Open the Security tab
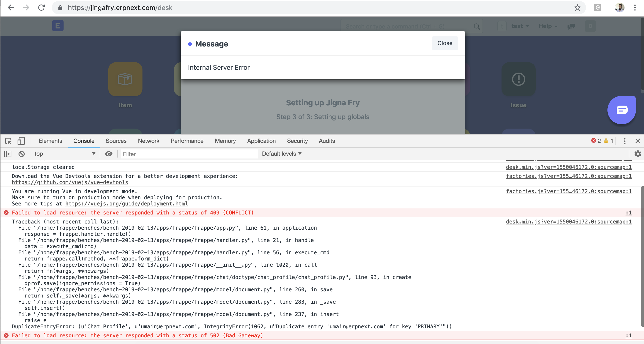 point(297,141)
